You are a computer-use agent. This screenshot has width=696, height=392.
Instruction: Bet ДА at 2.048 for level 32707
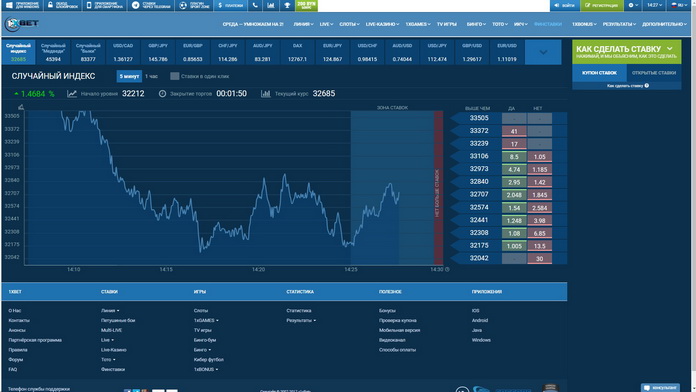[x=514, y=195]
